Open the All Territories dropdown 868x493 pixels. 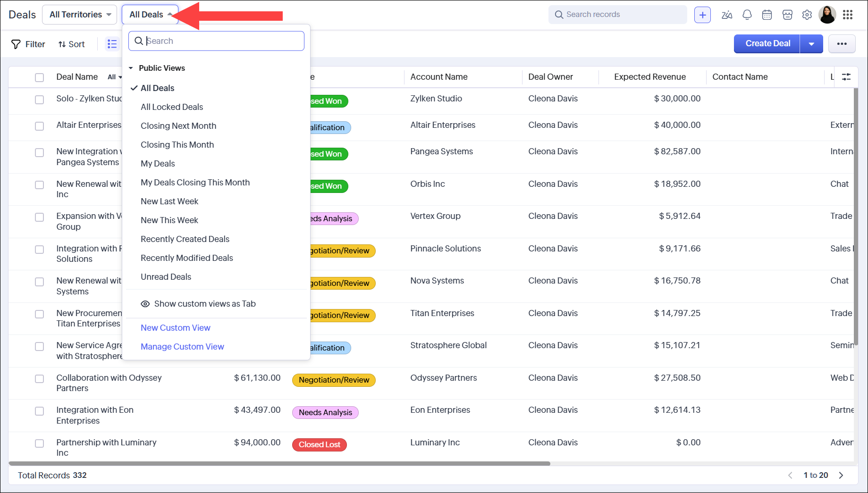point(80,15)
